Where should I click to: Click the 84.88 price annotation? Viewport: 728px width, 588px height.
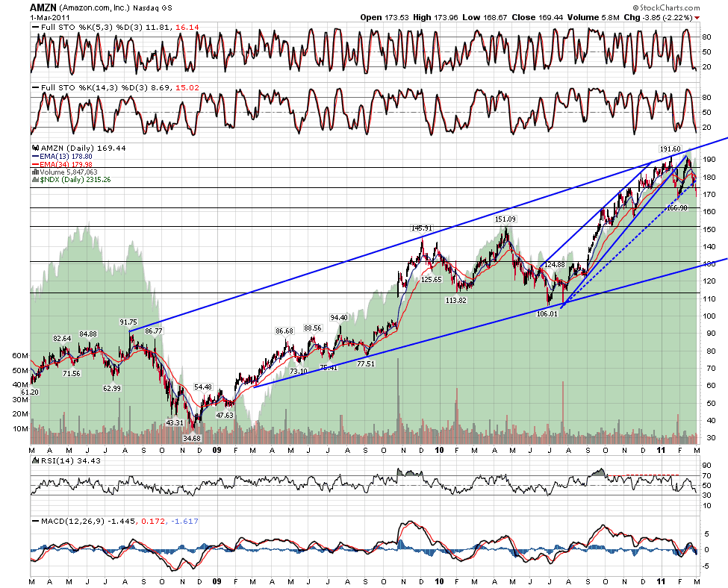pyautogui.click(x=88, y=334)
